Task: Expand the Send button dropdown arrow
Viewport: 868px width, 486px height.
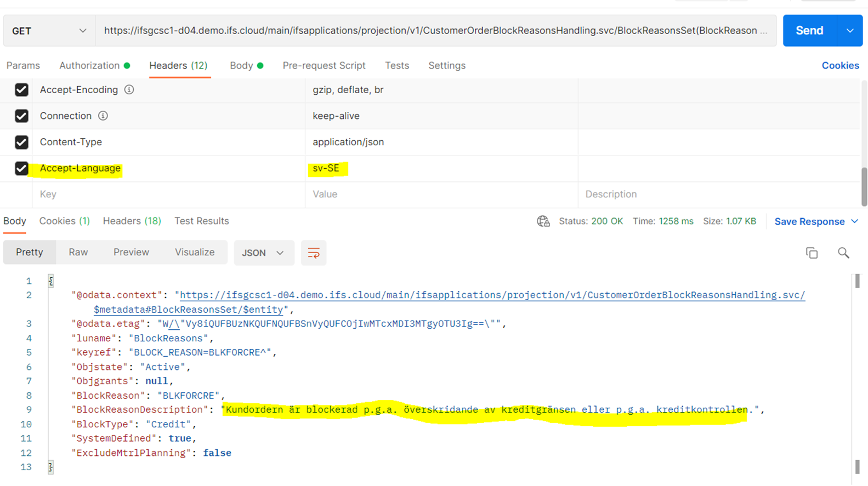Action: tap(849, 31)
